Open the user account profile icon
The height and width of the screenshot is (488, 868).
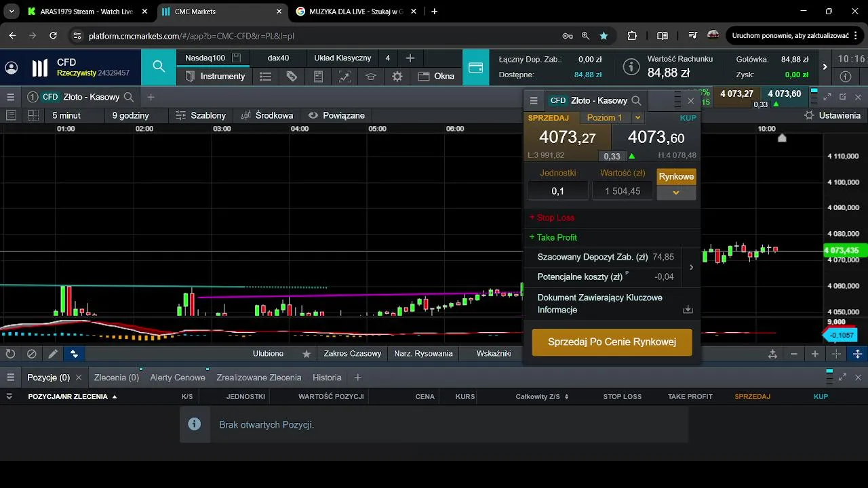click(12, 67)
